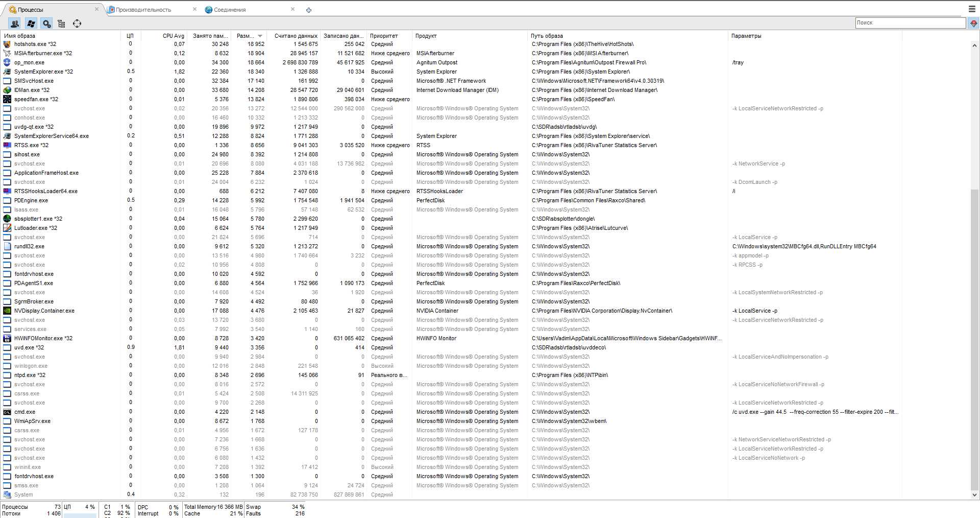Click the red filter funnel beside search

coord(973,23)
